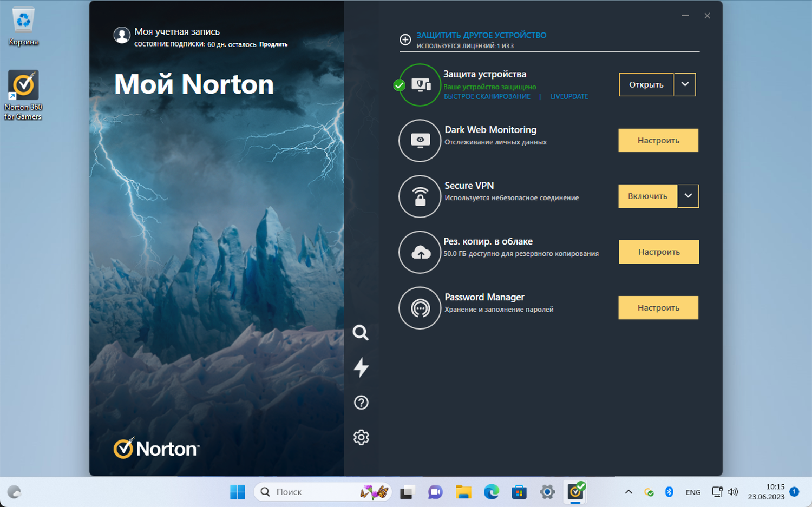Click the Dark Web Monitoring heading
Screen dimensions: 812x507
tap(490, 130)
